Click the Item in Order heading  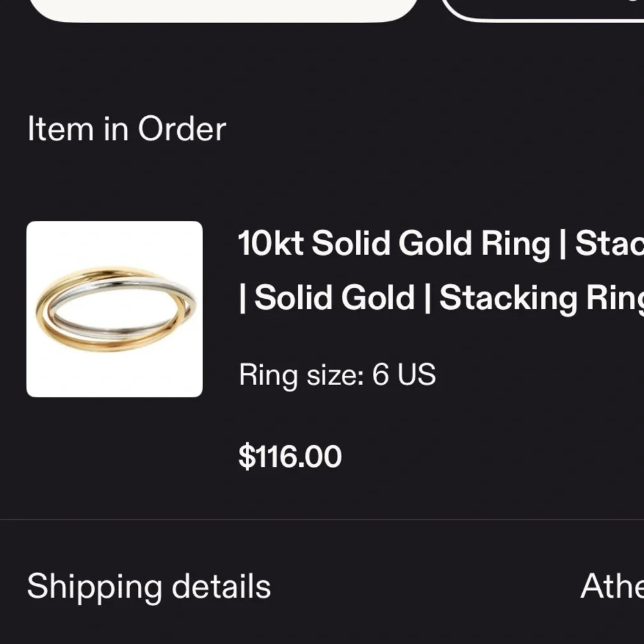click(x=127, y=129)
